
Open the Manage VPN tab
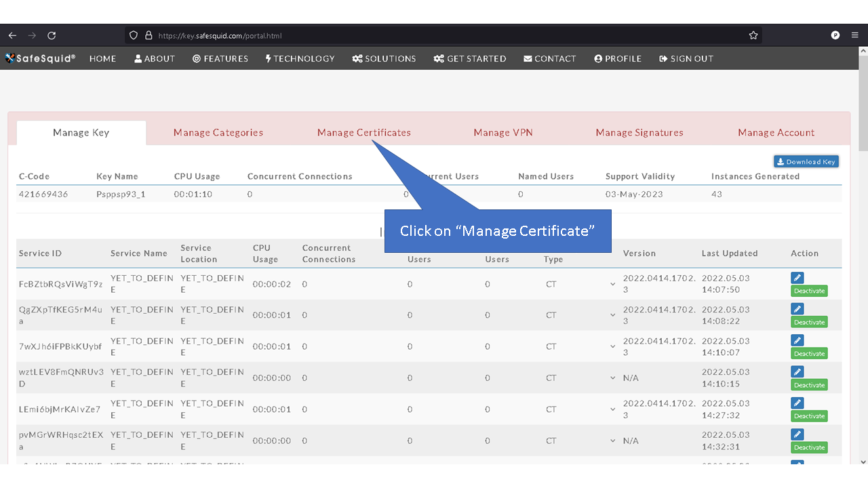point(502,132)
